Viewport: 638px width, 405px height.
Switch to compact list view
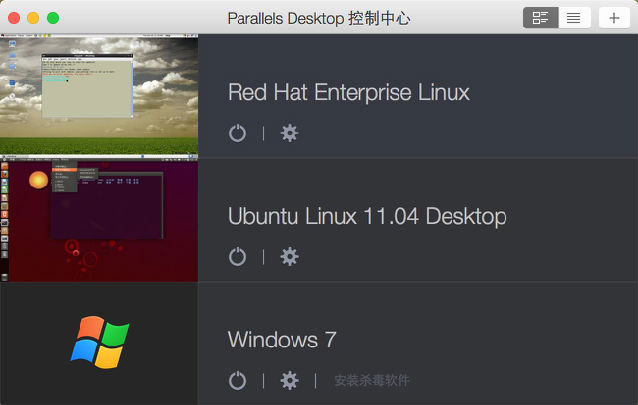(574, 18)
